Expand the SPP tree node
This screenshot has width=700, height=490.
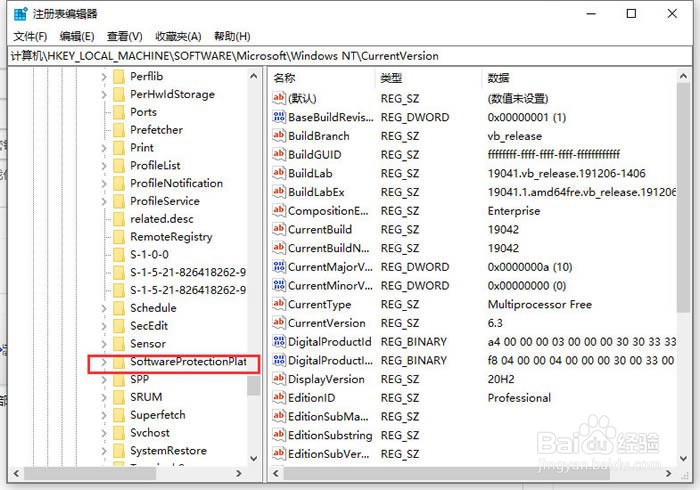104,379
